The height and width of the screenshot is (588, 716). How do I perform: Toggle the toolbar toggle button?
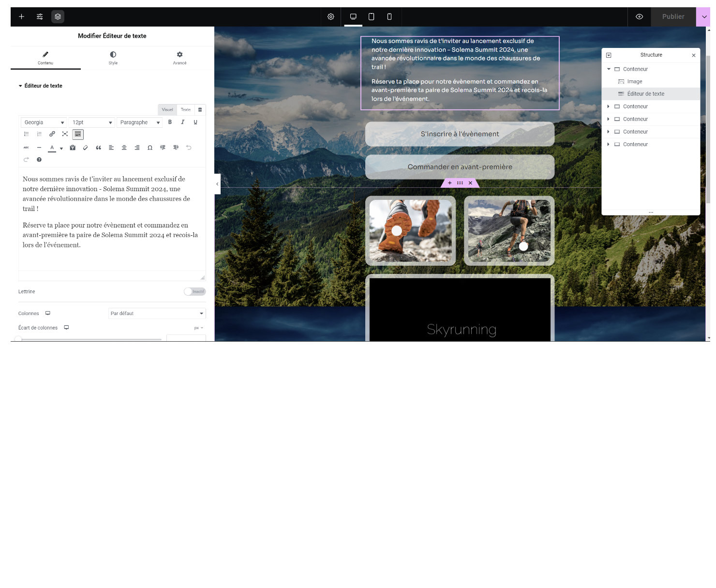(x=78, y=134)
